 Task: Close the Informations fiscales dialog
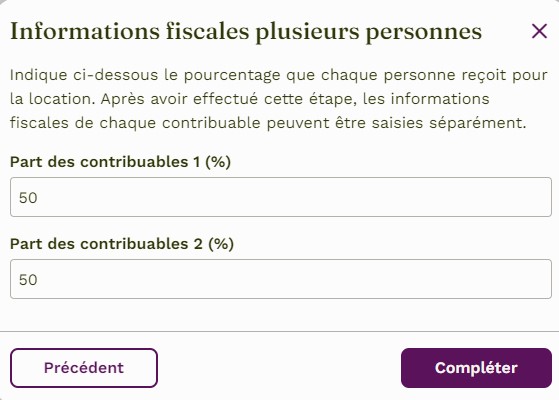click(539, 31)
